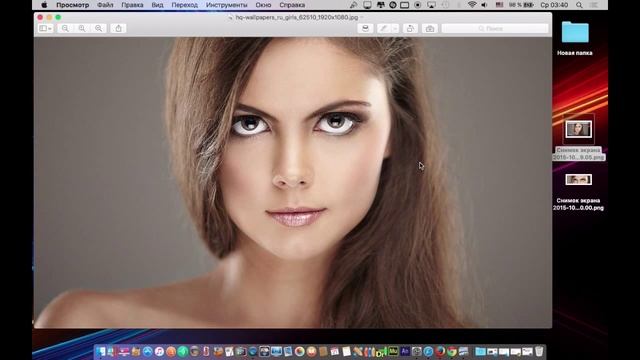Viewport: 640px width, 360px height.
Task: Open the Вид menu
Action: click(157, 5)
